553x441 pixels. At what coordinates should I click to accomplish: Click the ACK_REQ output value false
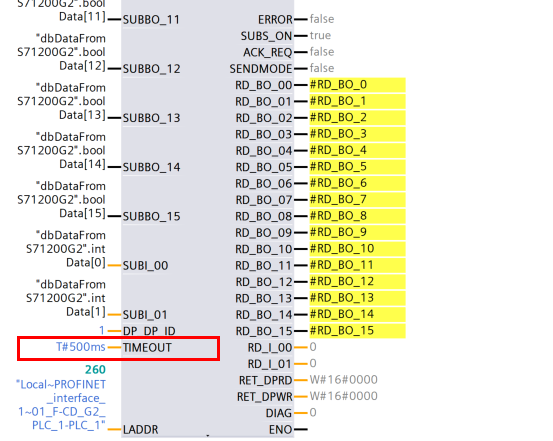pos(322,52)
